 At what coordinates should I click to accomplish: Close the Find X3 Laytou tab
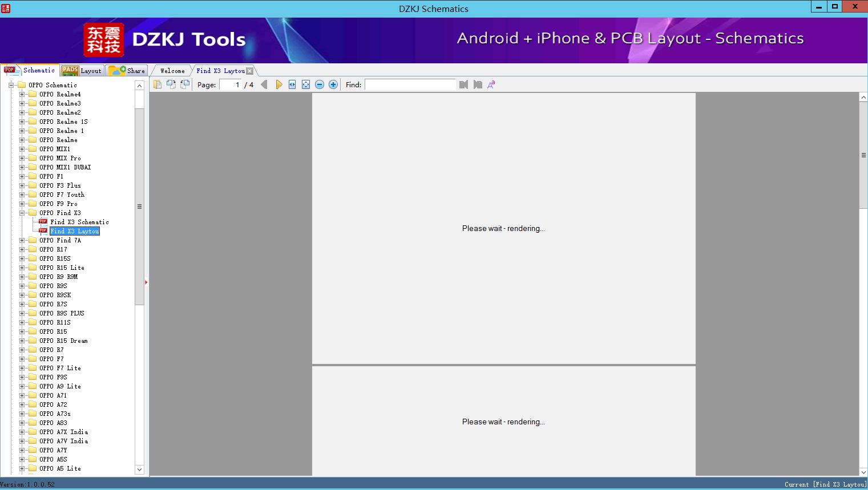(x=249, y=71)
